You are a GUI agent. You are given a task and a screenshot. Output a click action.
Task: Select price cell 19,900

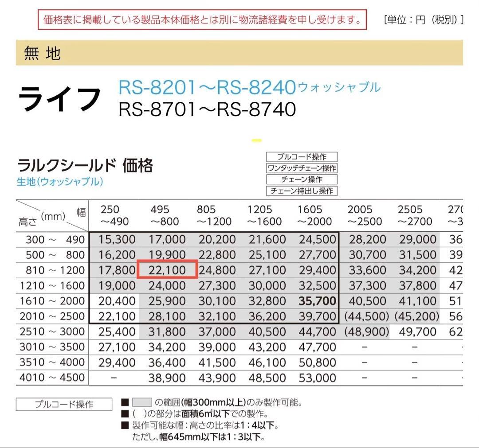(x=167, y=255)
